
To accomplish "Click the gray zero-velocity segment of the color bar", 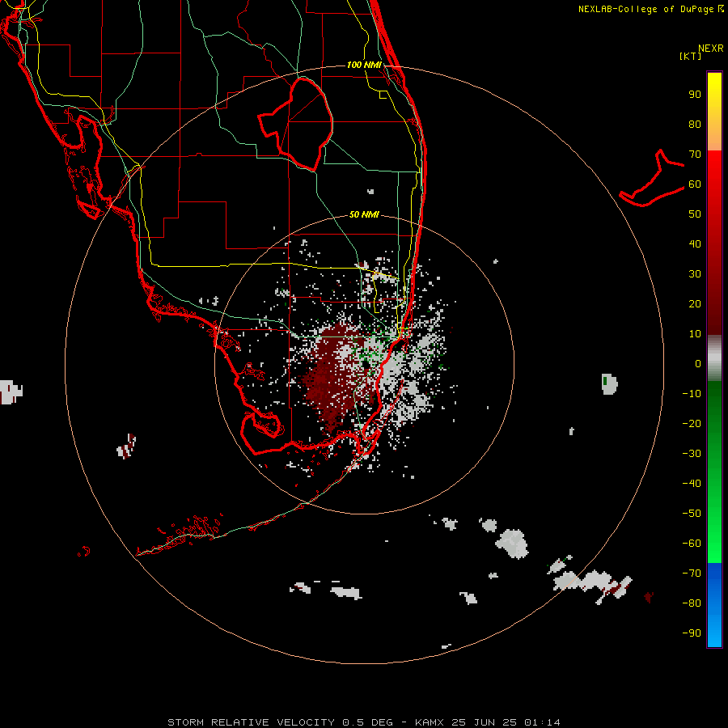I will pyautogui.click(x=714, y=358).
